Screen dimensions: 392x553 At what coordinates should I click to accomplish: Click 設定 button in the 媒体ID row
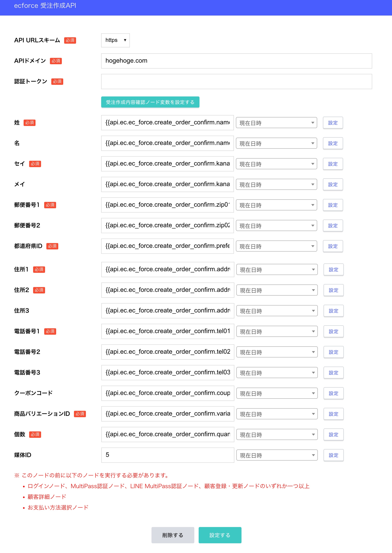pyautogui.click(x=333, y=455)
